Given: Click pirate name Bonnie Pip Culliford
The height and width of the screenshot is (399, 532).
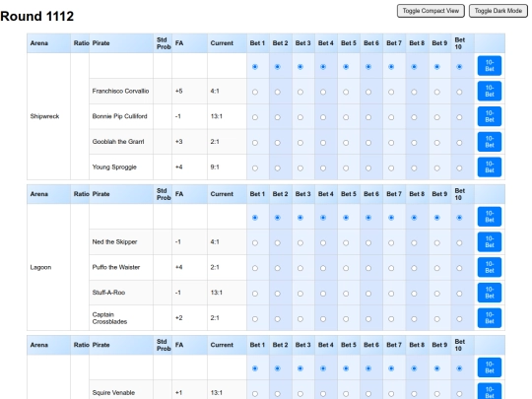Looking at the screenshot, I should pos(120,116).
